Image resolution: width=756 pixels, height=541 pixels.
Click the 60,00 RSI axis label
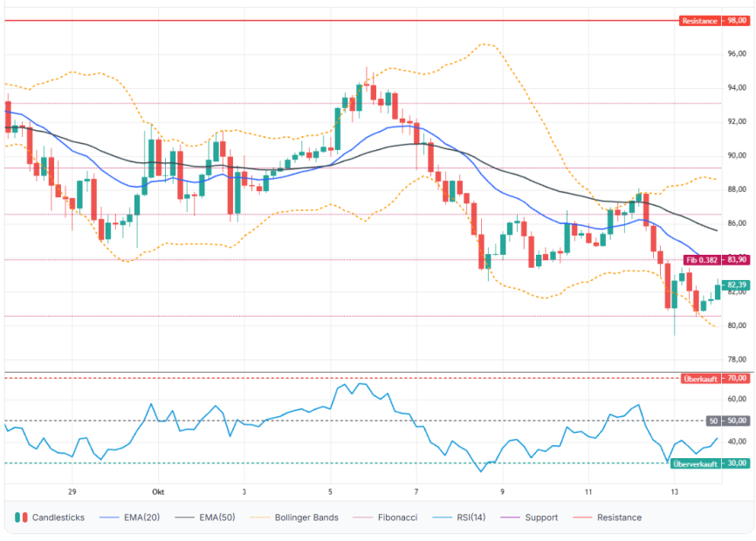(x=737, y=400)
